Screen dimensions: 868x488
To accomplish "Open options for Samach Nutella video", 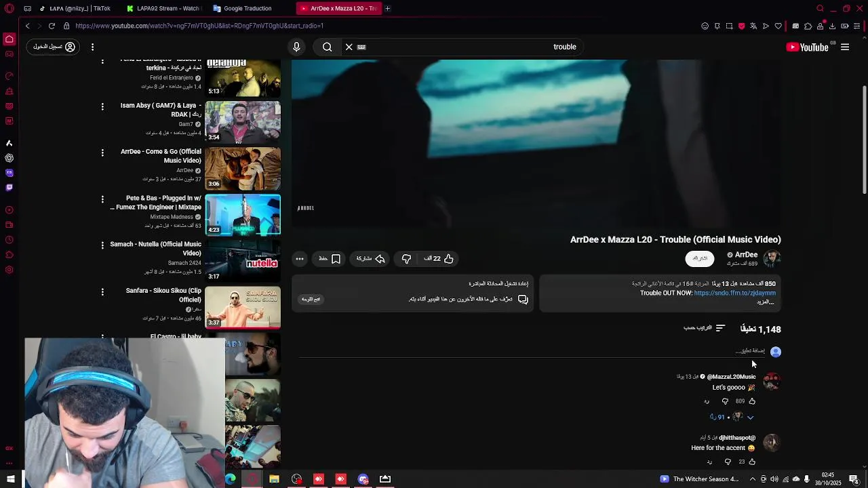I will click(102, 245).
